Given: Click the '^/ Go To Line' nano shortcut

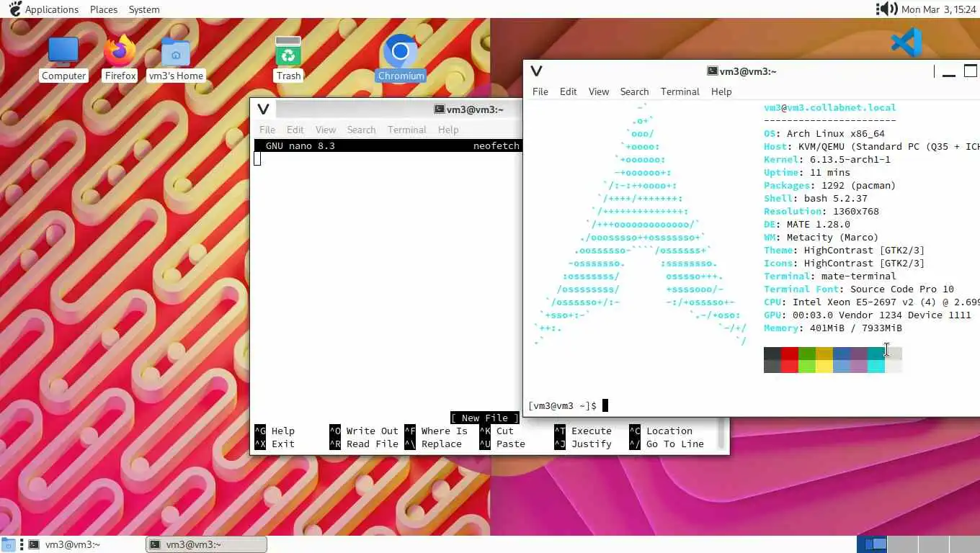Looking at the screenshot, I should point(667,444).
